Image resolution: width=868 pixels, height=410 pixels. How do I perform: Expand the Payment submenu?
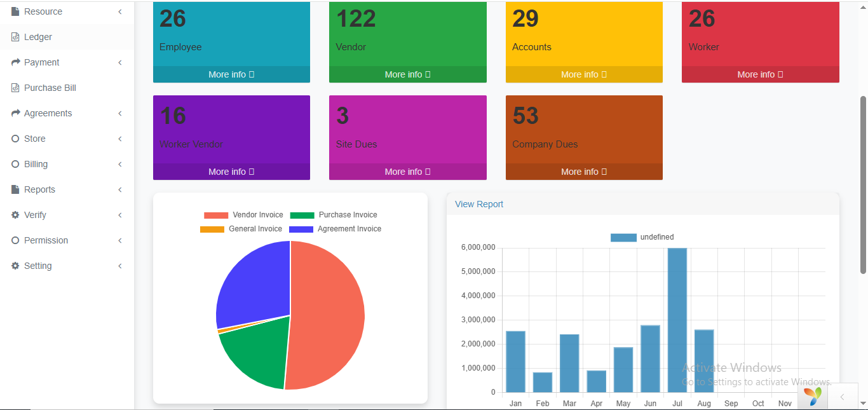pyautogui.click(x=119, y=62)
